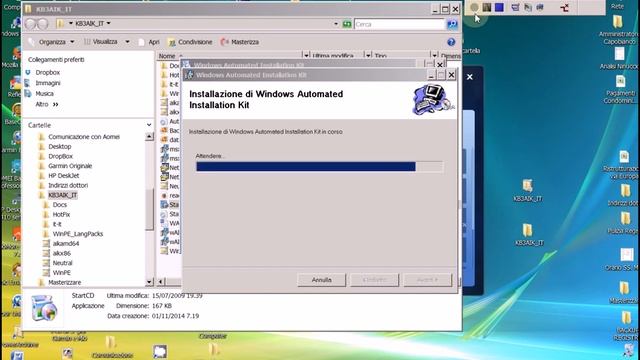Viewport: 640px width, 360px height.
Task: Click the green refresh icon in address bar
Action: pos(347,24)
